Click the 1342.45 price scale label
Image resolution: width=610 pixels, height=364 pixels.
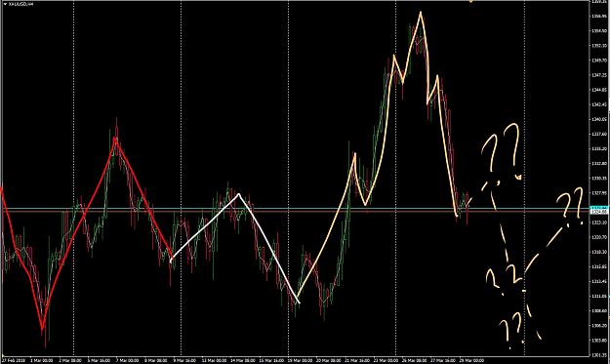tap(600, 104)
